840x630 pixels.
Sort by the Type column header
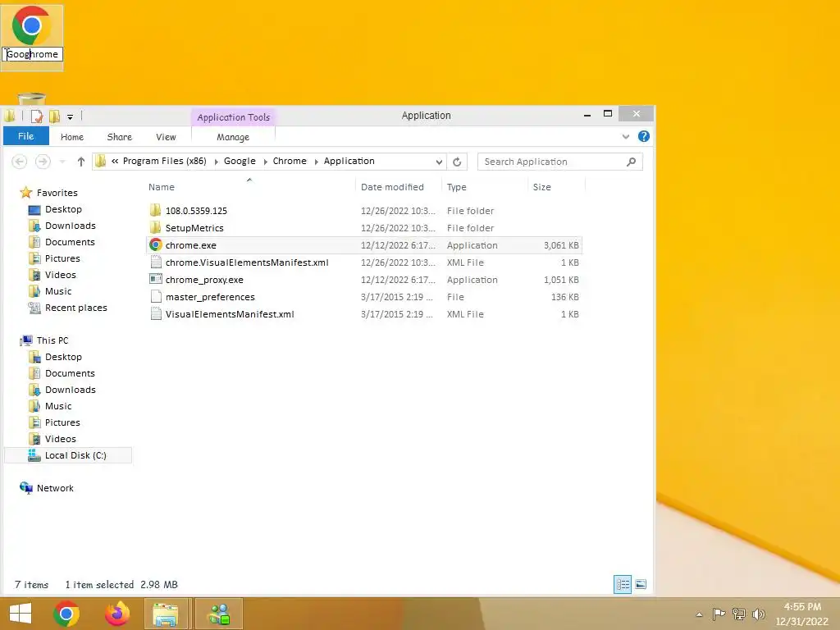456,187
